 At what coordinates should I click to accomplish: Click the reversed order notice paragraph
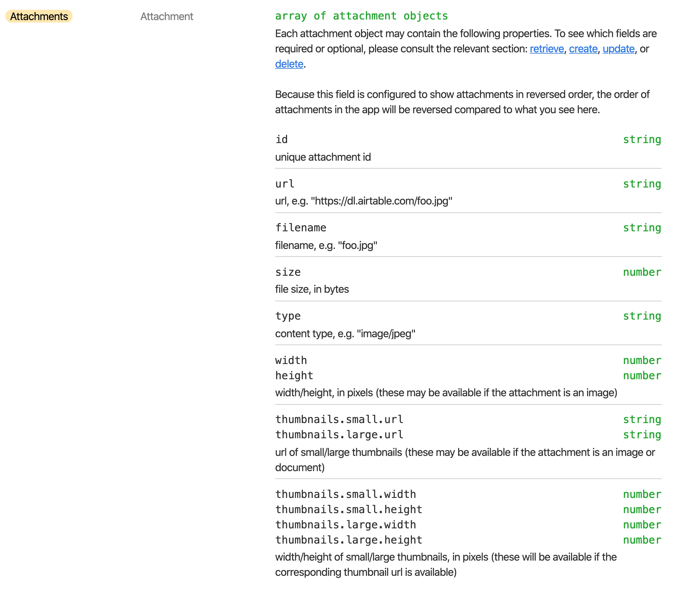coord(462,102)
